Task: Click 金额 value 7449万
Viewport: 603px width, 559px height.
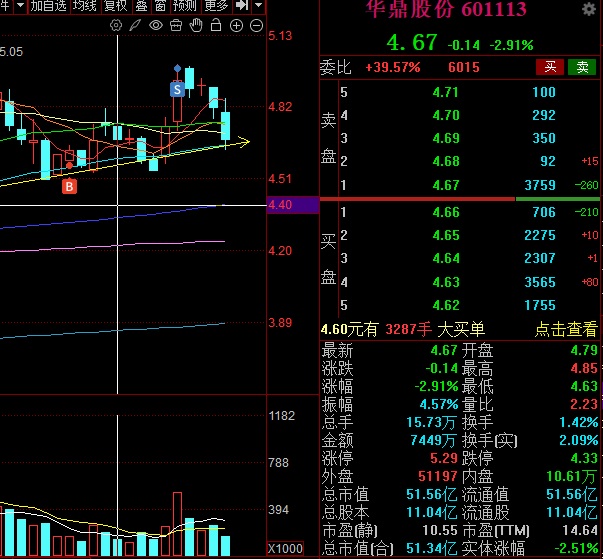Action: [434, 440]
